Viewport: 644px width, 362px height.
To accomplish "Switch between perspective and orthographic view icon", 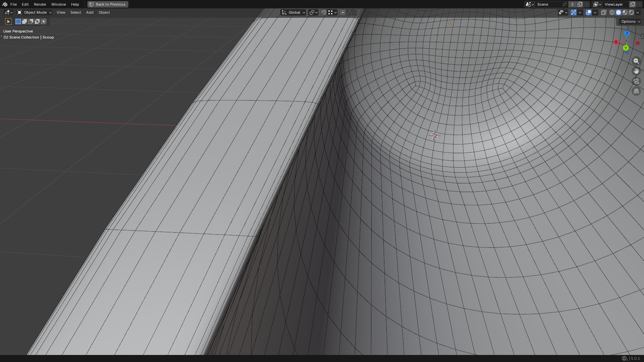I will pos(636,91).
